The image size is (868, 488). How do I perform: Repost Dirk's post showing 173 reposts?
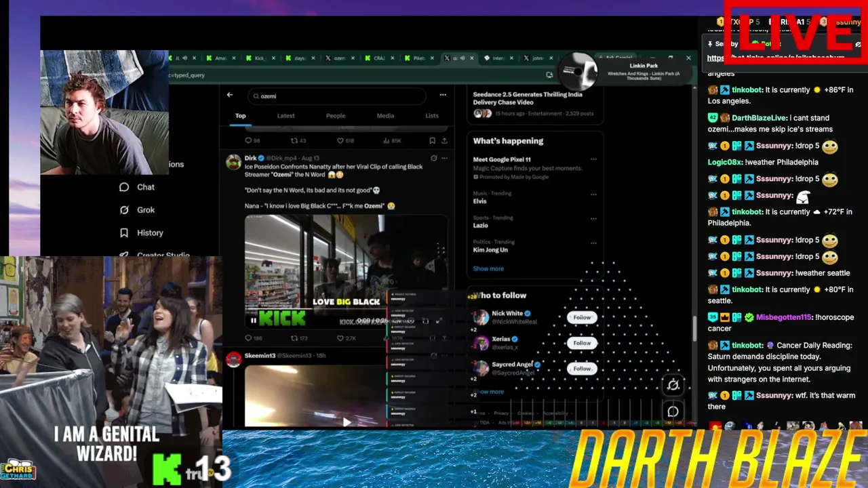point(294,338)
